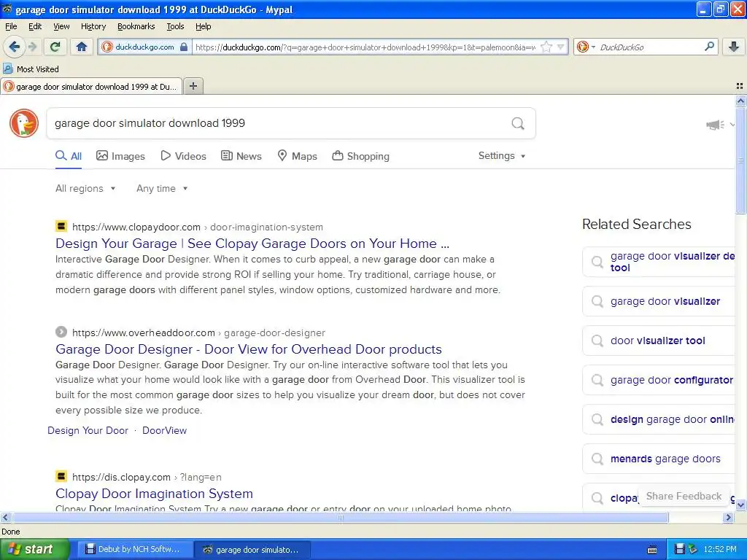
Task: Select the All results tab
Action: pyautogui.click(x=68, y=156)
